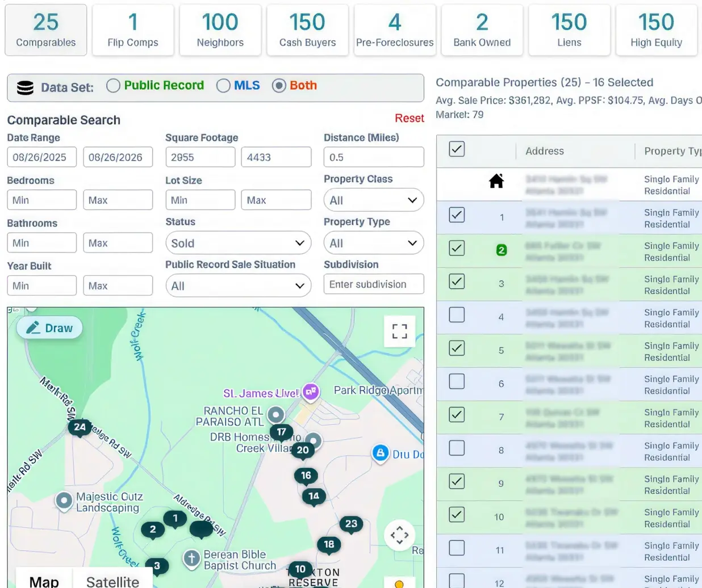Screen dimensions: 702x588
Task: Select map marker 20
Action: [x=303, y=451]
